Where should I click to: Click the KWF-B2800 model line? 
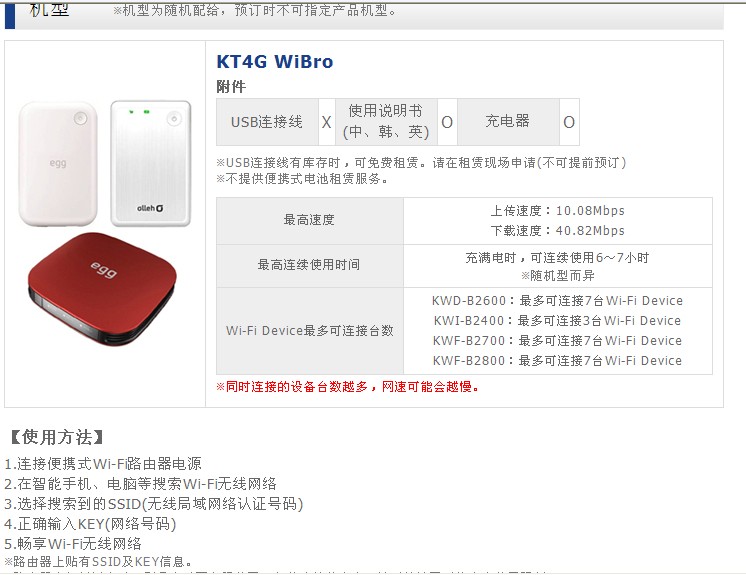click(557, 361)
